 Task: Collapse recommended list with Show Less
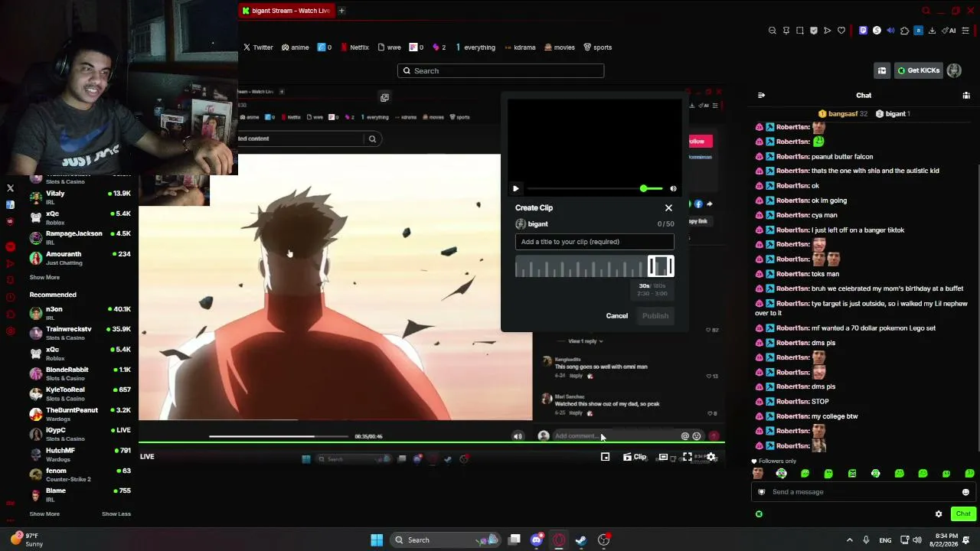click(116, 514)
